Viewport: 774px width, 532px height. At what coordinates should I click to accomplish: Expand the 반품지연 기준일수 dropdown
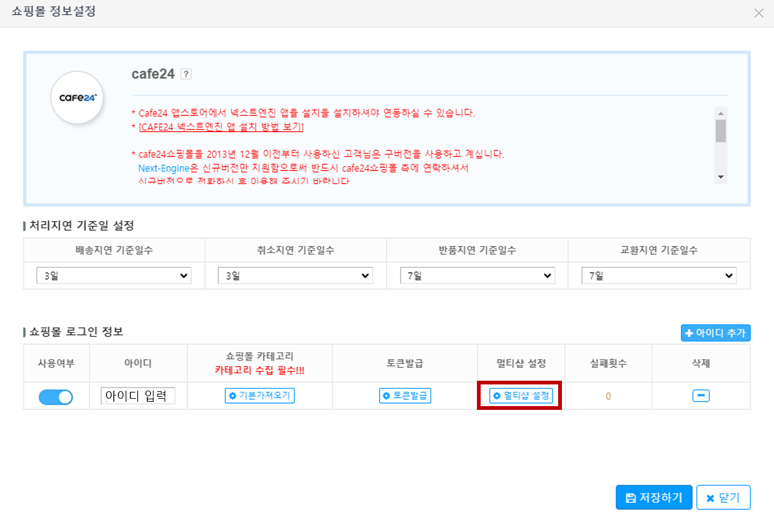click(x=478, y=276)
